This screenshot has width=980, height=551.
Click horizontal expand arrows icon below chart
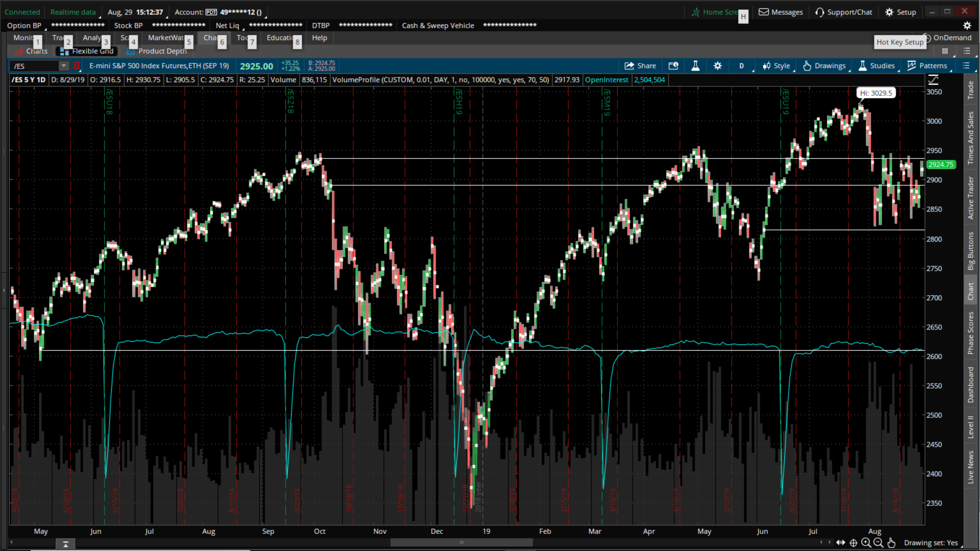pos(840,543)
